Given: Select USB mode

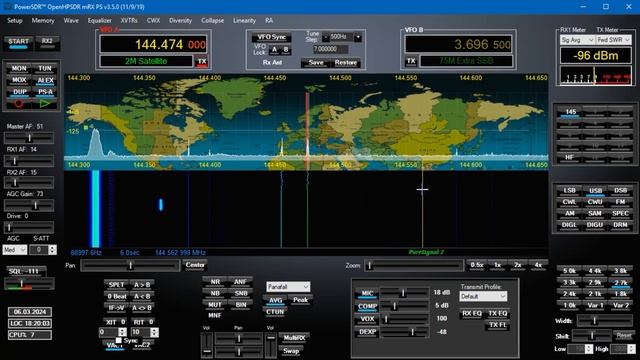Looking at the screenshot, I should pos(595,191).
